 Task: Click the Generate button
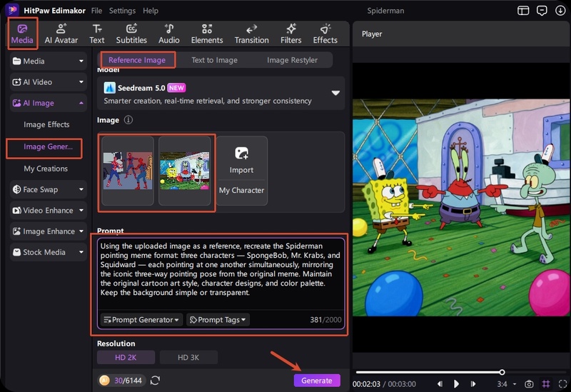[317, 381]
